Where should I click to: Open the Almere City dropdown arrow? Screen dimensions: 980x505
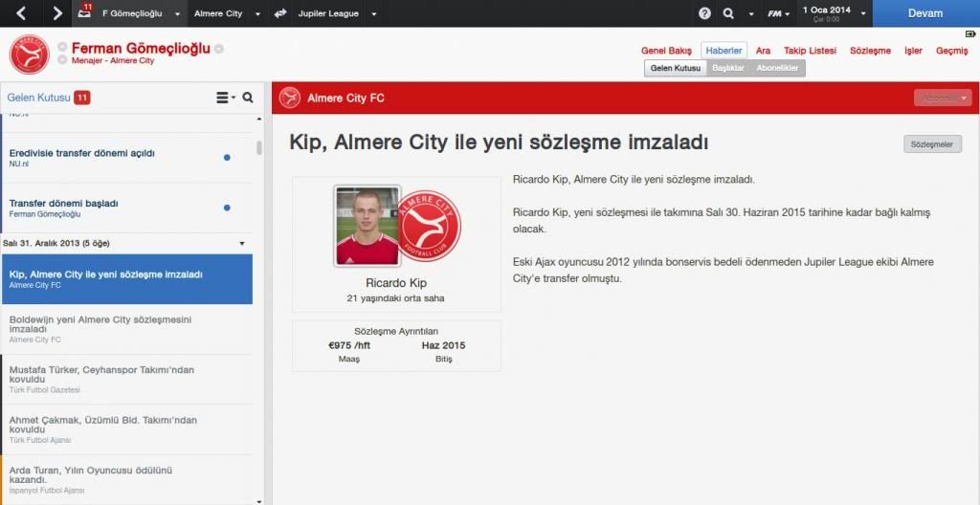click(x=258, y=13)
